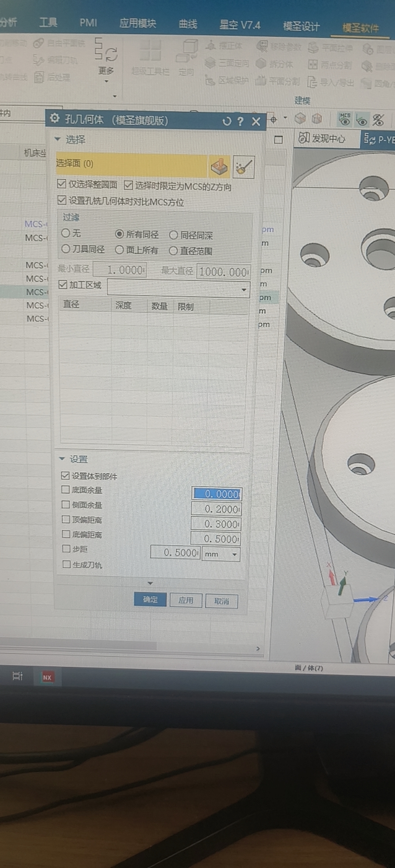
Task: Enable the 生成刀轨 checkbox
Action: tap(66, 564)
